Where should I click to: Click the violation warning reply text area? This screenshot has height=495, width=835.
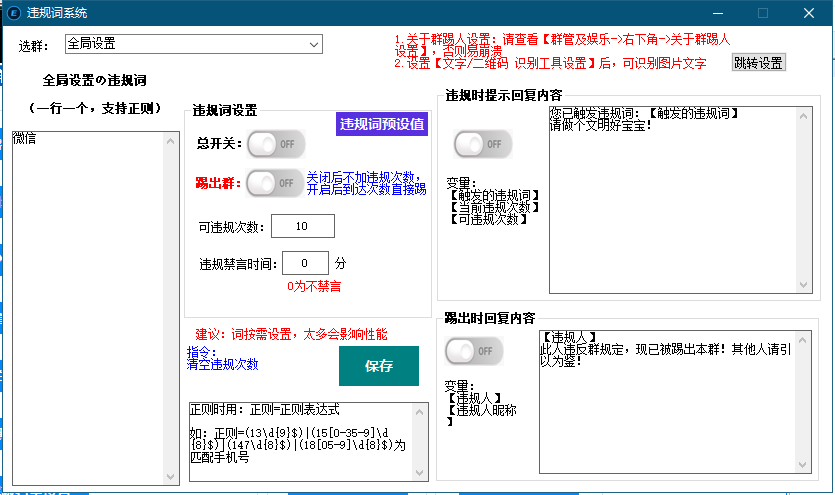pyautogui.click(x=670, y=200)
